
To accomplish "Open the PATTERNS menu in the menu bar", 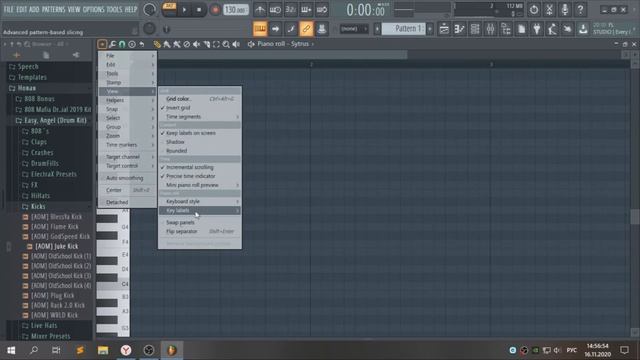I will tap(53, 9).
